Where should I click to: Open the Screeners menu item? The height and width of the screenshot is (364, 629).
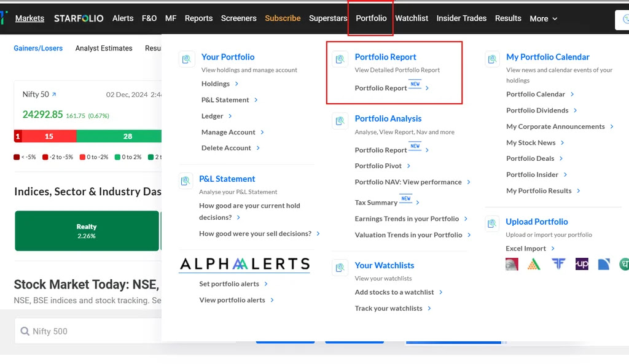click(239, 18)
